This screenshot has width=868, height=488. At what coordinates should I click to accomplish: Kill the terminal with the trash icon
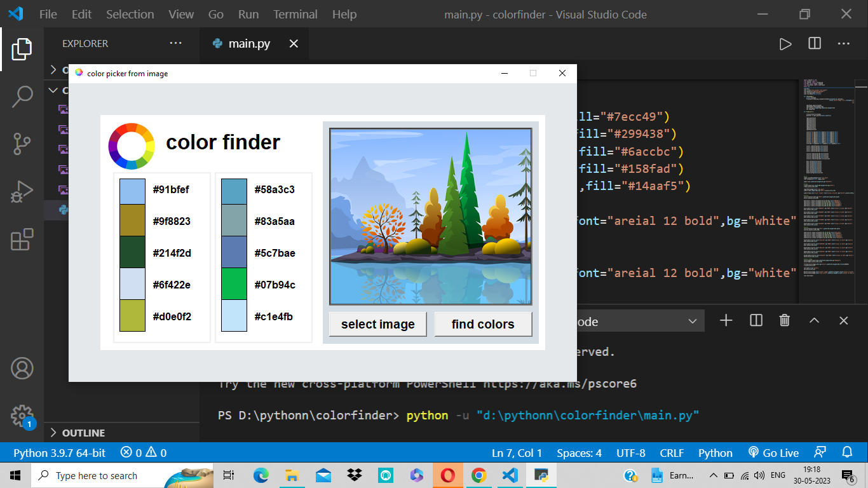(784, 320)
